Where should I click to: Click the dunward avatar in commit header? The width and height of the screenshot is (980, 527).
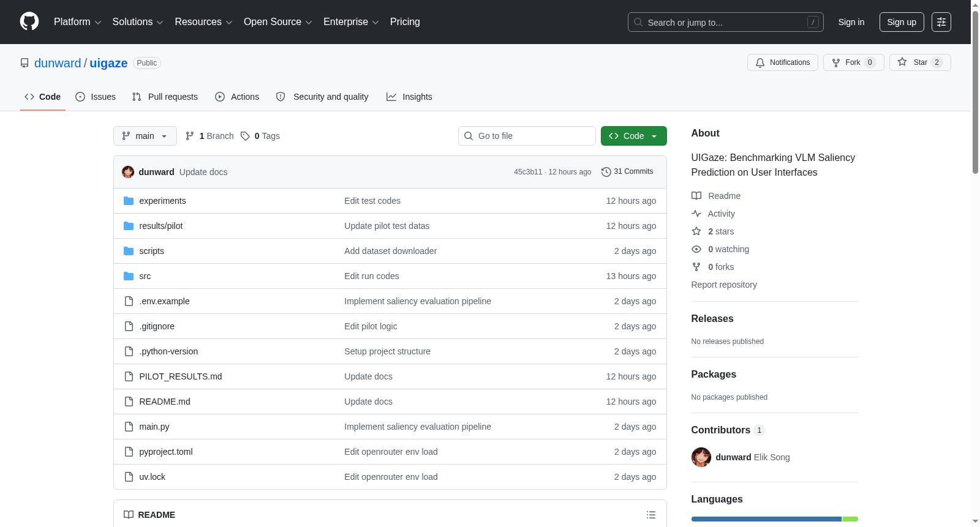point(128,172)
